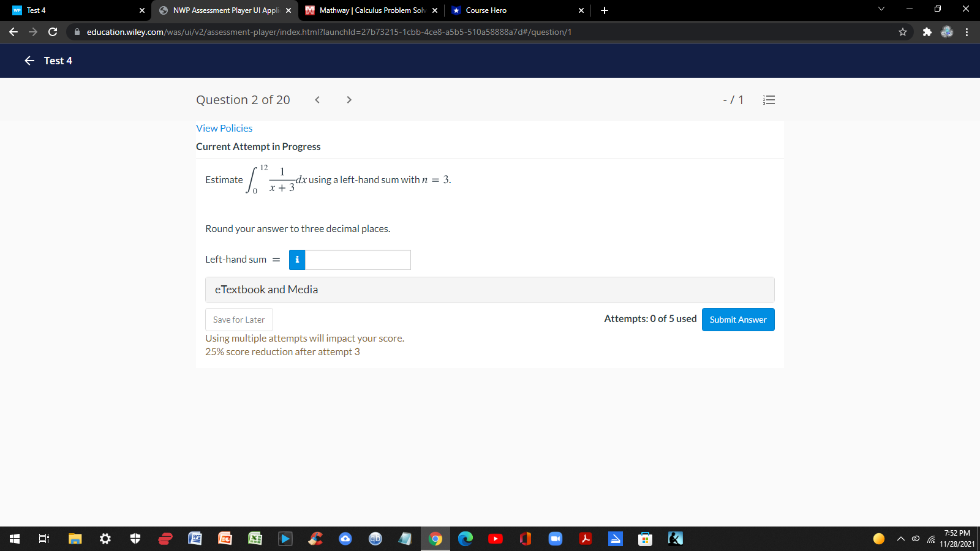The image size is (980, 551).
Task: Open Microsoft Edge from the taskbar
Action: pyautogui.click(x=466, y=539)
